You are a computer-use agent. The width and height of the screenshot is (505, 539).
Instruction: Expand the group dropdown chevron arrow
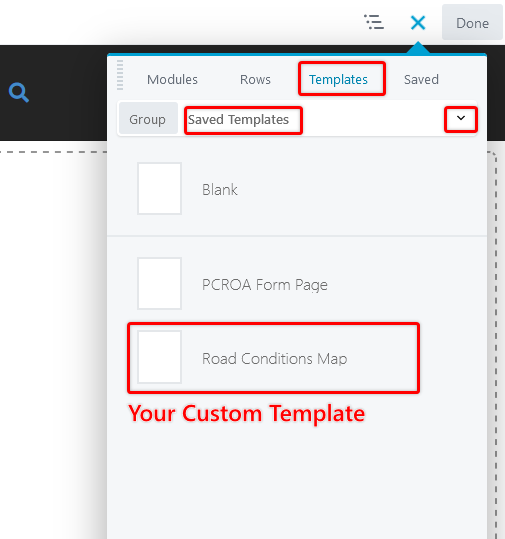461,118
